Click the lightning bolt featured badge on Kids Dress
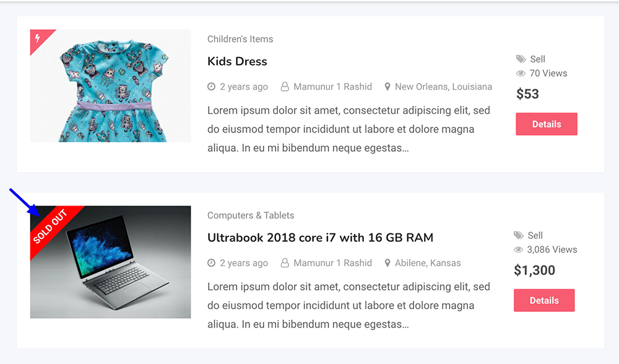The width and height of the screenshot is (619, 364). click(38, 38)
